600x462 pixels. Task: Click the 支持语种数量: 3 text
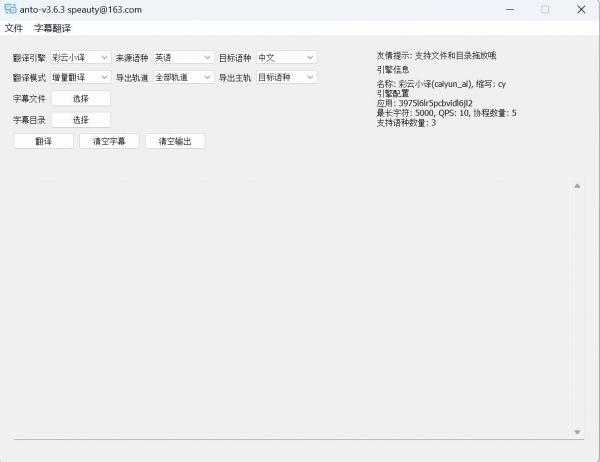click(x=406, y=123)
